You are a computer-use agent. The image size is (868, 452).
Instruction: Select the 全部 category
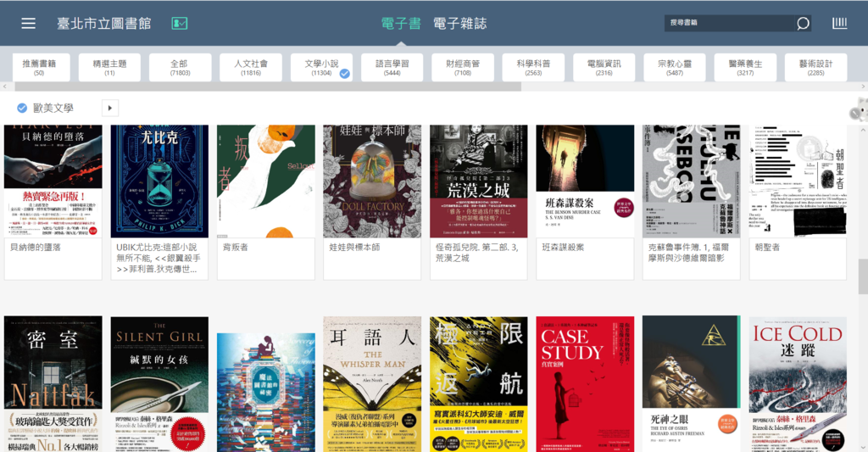click(x=180, y=68)
